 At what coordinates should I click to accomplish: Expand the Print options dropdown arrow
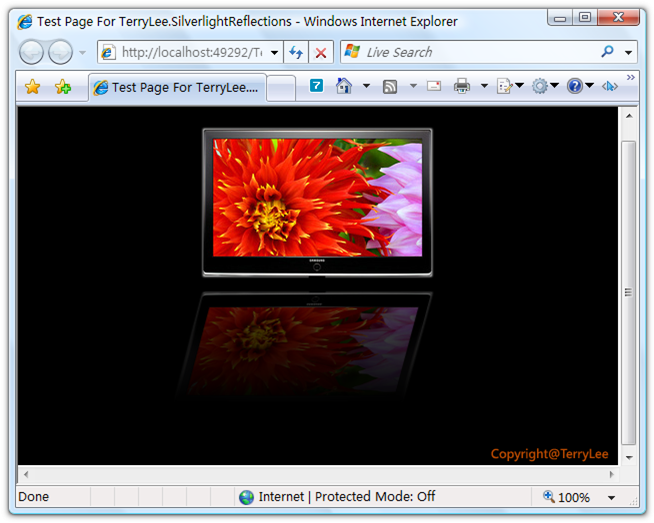484,86
